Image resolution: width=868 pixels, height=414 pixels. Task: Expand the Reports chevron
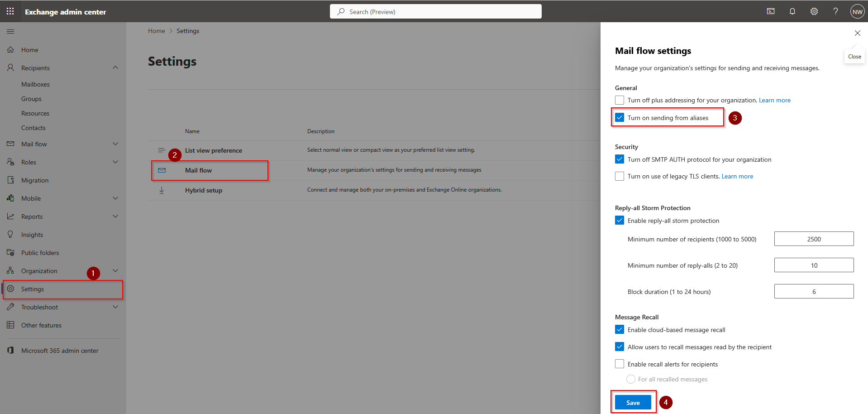point(115,216)
